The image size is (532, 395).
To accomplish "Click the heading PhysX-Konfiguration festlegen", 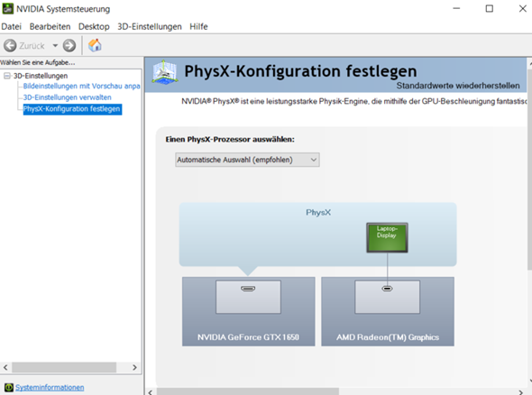I will coord(300,71).
